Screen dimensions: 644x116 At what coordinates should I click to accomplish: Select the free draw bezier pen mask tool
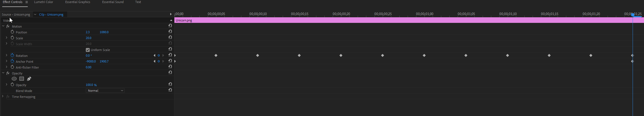coord(29,79)
